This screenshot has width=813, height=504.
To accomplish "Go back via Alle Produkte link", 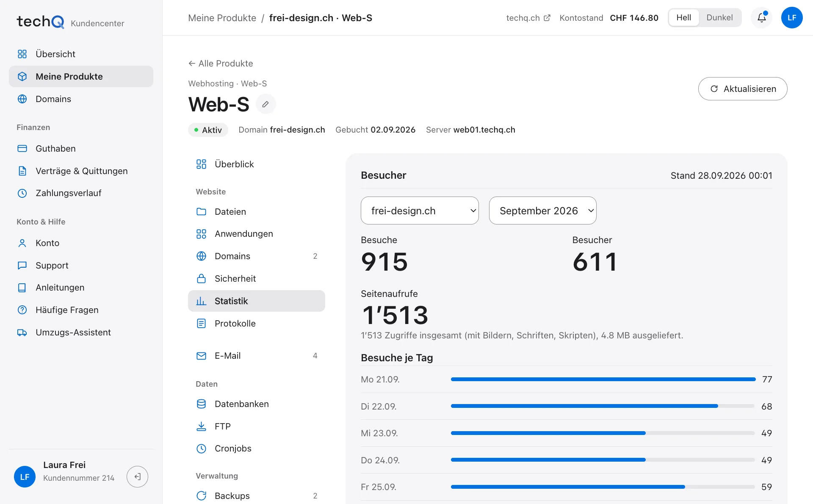I will [221, 64].
